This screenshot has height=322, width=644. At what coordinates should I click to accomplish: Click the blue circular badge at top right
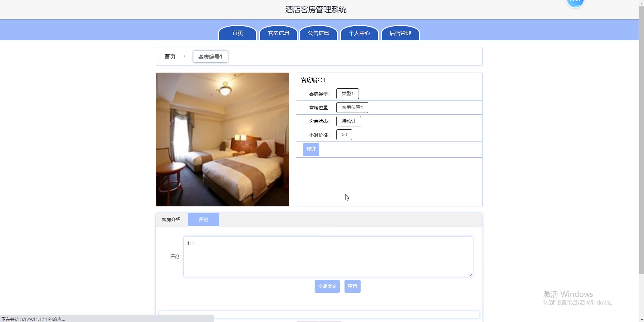coord(575,3)
